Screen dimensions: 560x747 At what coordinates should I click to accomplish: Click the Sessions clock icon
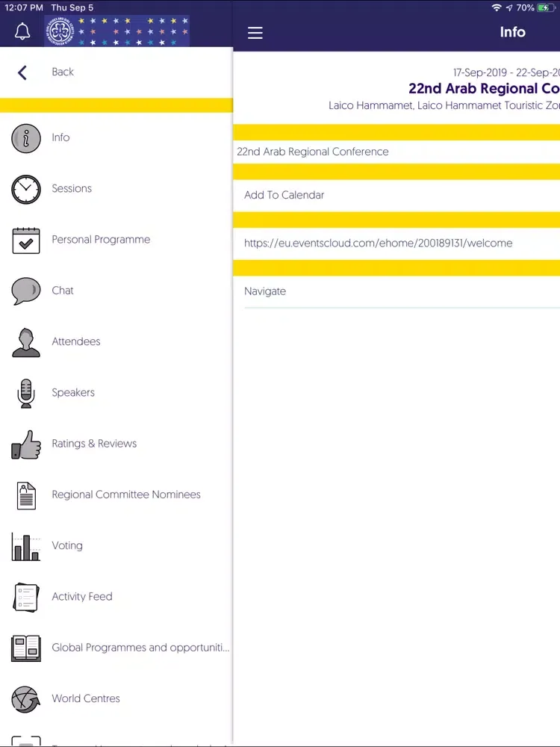[x=25, y=189]
